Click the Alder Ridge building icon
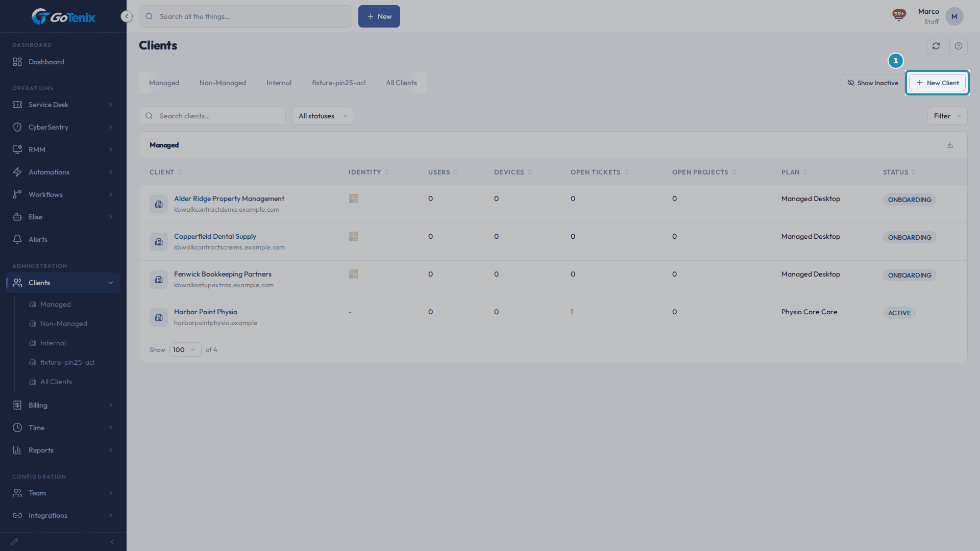 159,204
